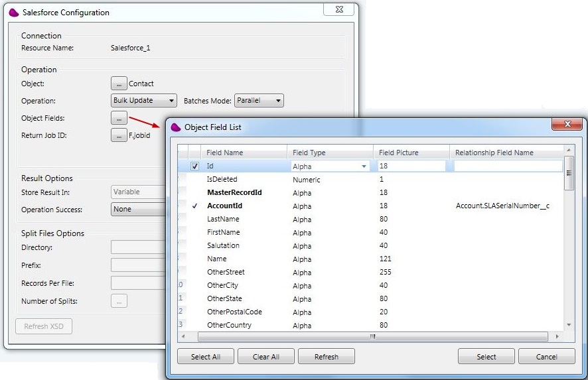Click the horizontal scrollbar right arrow
This screenshot has width=588, height=380.
click(x=557, y=336)
